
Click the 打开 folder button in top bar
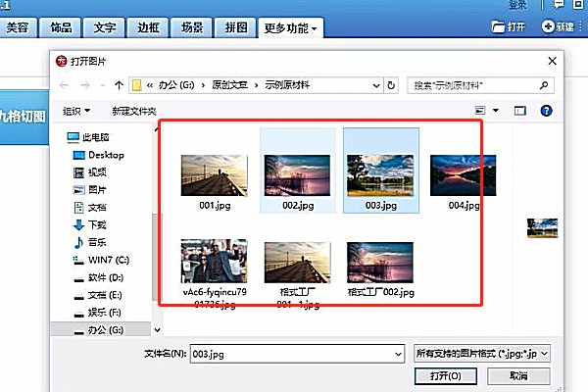pyautogui.click(x=508, y=26)
